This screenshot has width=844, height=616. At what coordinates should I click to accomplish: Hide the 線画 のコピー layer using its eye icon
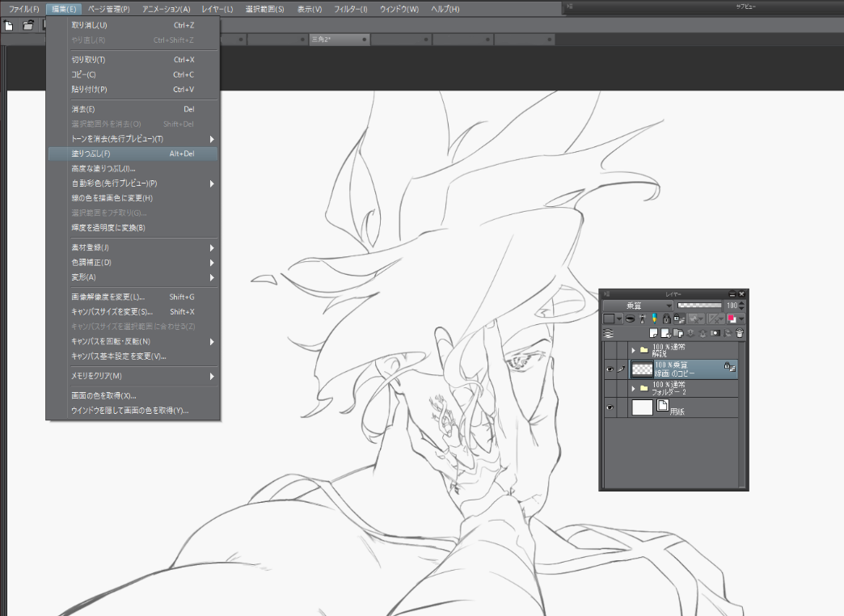(610, 368)
